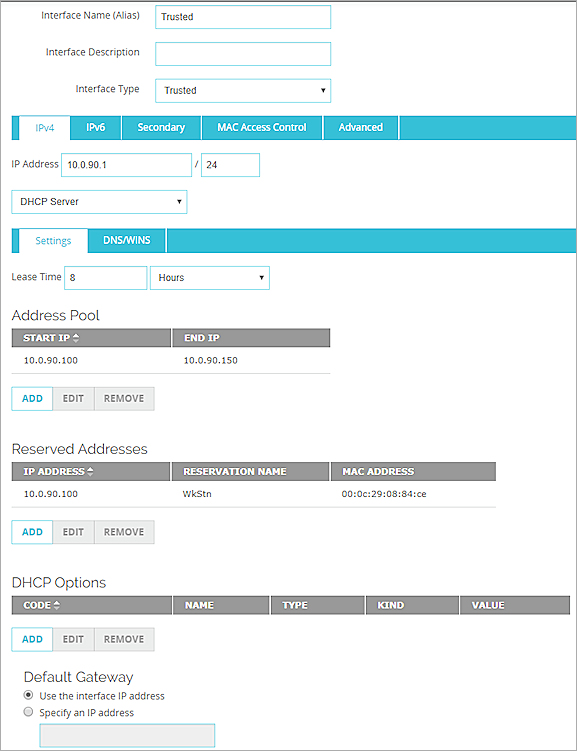
Task: Add a new Reserved Address
Action: pos(32,532)
